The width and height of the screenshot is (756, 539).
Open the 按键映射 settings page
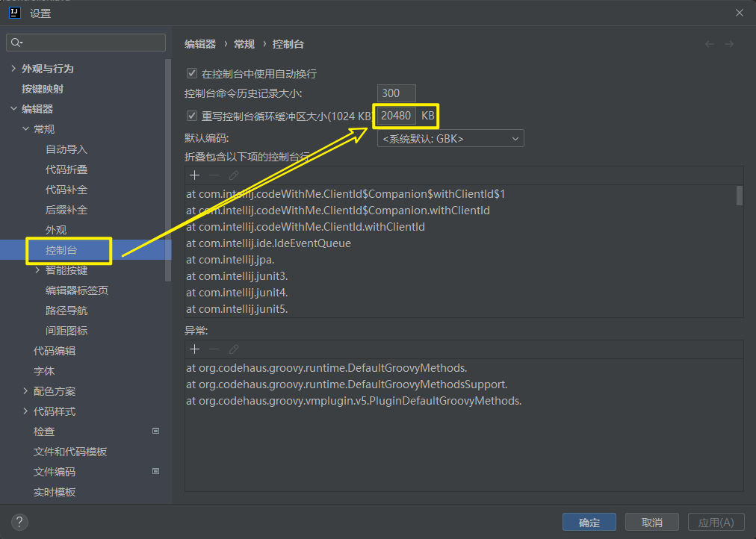click(x=43, y=89)
